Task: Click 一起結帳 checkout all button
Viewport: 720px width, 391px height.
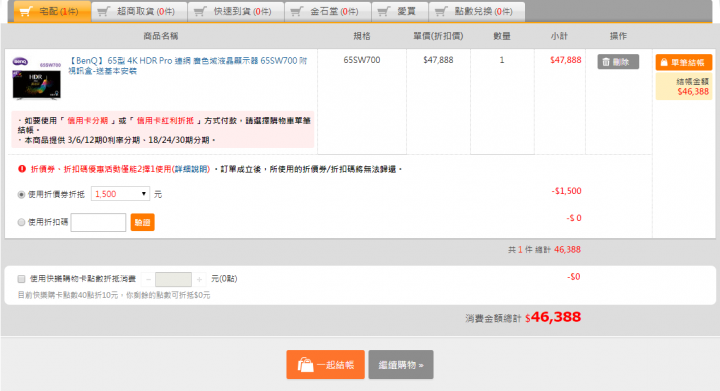Action: click(326, 365)
